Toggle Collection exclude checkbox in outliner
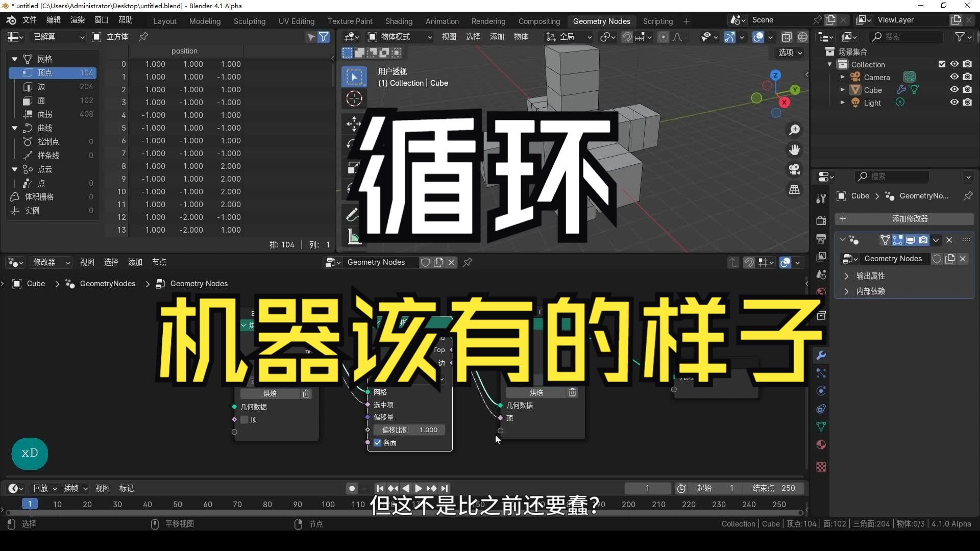 click(x=942, y=64)
